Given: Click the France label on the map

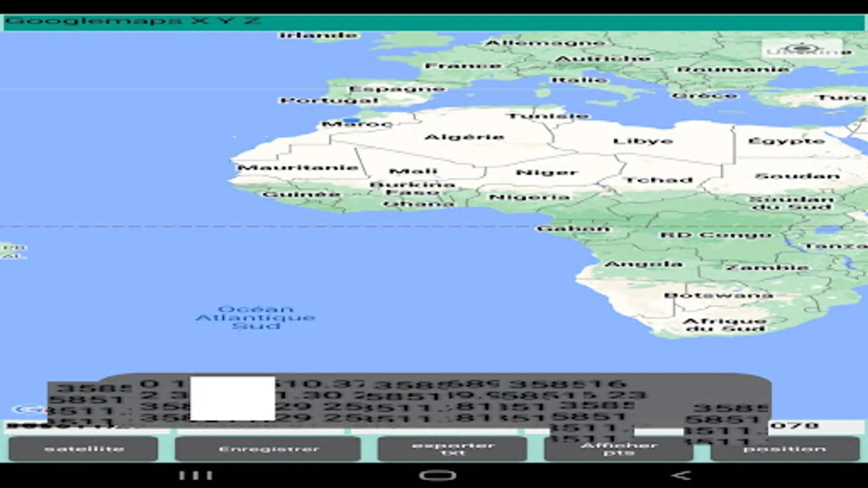Looking at the screenshot, I should pos(463,66).
